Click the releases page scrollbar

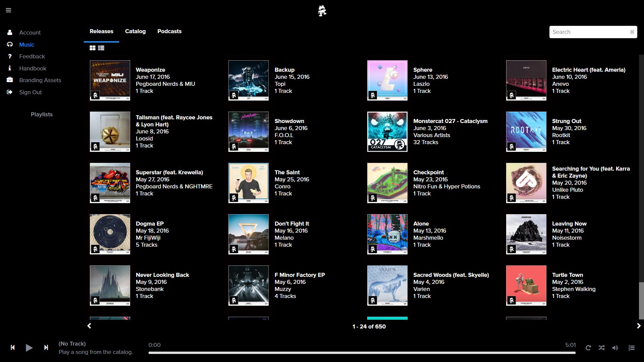pyautogui.click(x=641, y=301)
